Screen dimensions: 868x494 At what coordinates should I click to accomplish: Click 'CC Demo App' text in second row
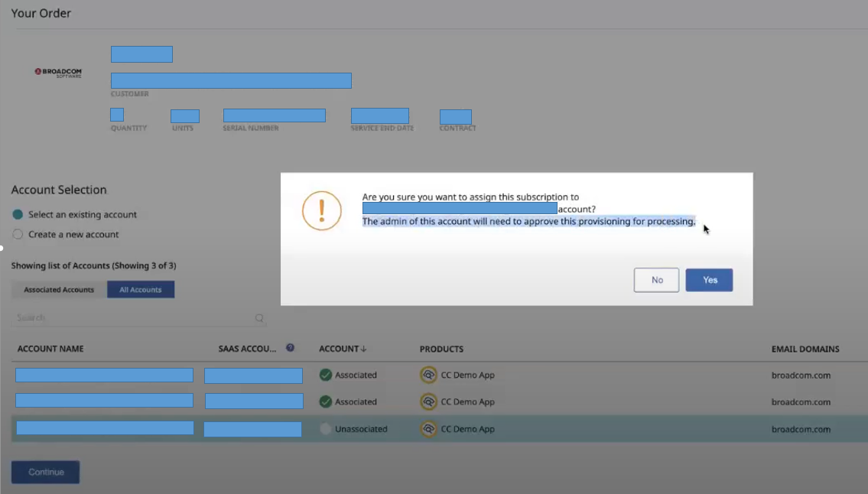pos(468,402)
